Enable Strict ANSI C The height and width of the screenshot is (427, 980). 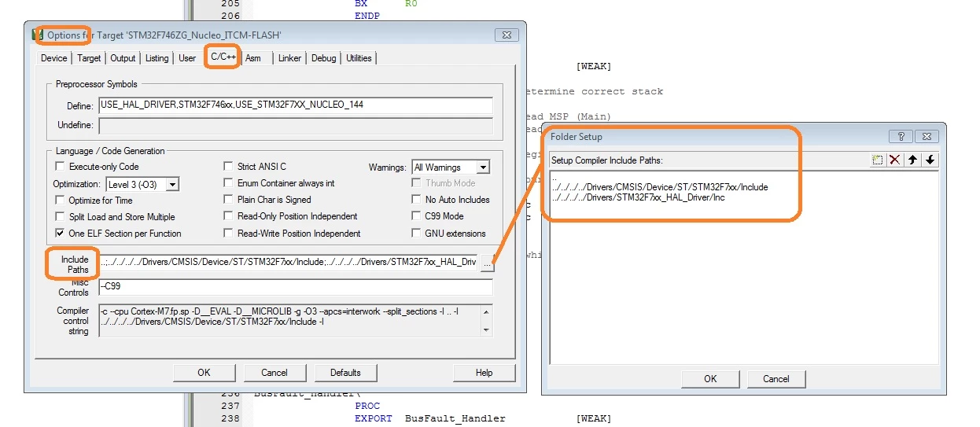pyautogui.click(x=228, y=167)
